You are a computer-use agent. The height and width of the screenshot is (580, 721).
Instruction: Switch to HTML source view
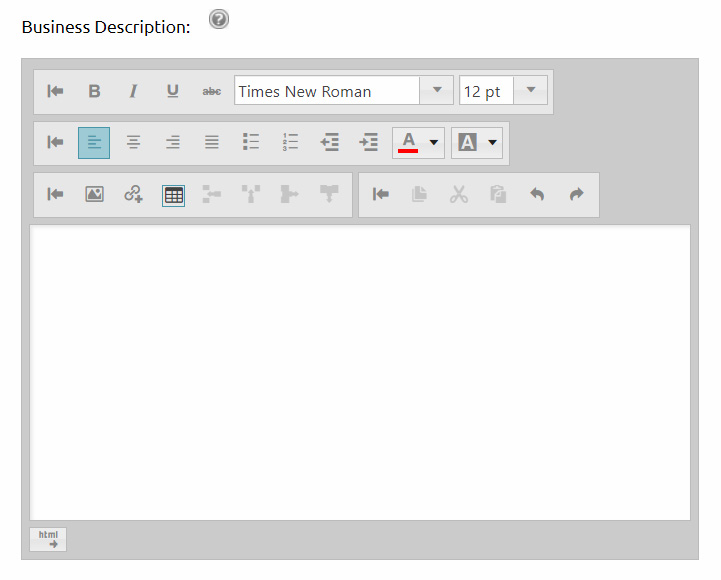coord(48,539)
